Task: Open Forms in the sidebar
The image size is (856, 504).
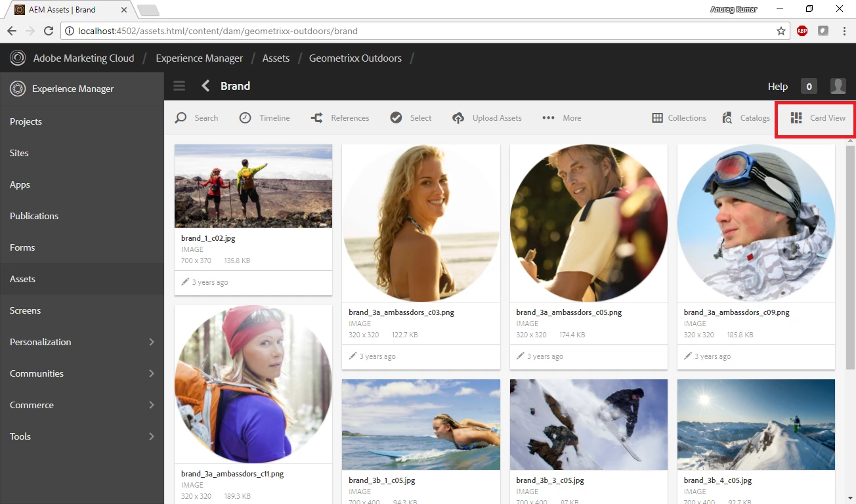Action: pyautogui.click(x=82, y=247)
